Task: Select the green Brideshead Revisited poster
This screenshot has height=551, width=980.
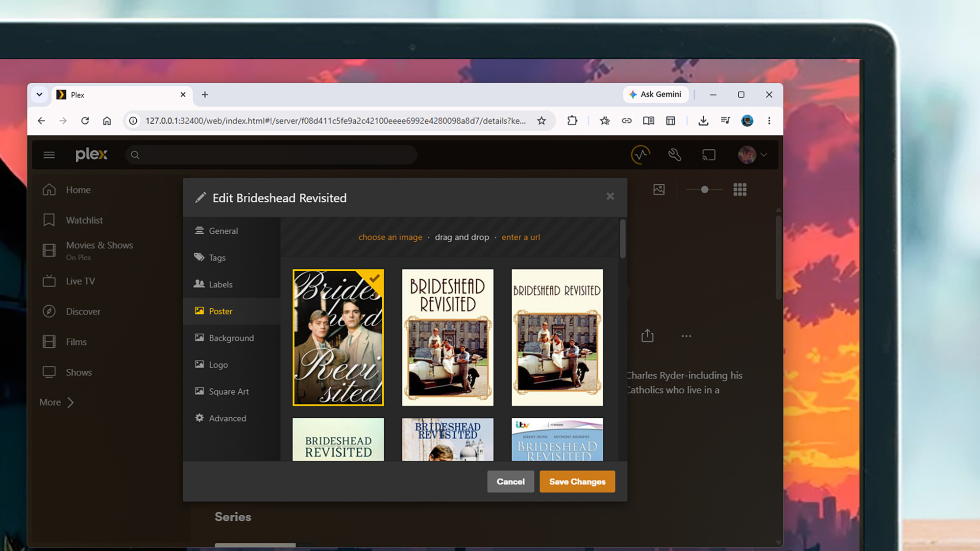Action: point(338,439)
